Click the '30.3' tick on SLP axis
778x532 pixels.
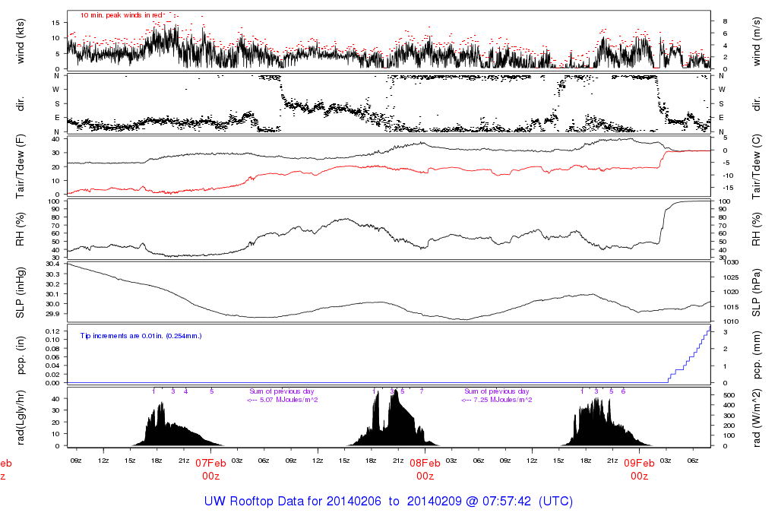(x=52, y=274)
